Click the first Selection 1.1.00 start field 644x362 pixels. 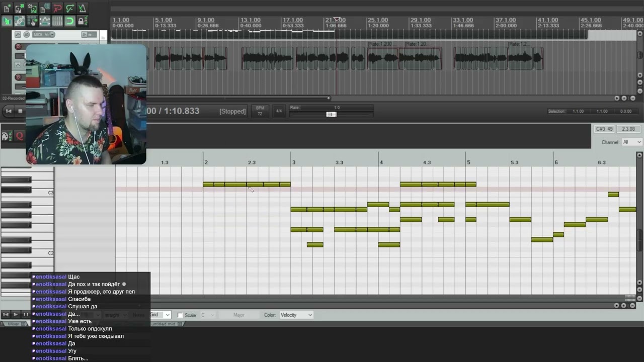coord(578,111)
